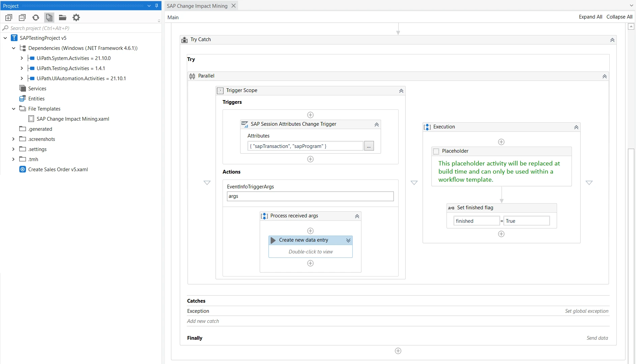Collapse SAP Session Attributes Change Trigger
This screenshot has height=364, width=636.
pos(377,125)
